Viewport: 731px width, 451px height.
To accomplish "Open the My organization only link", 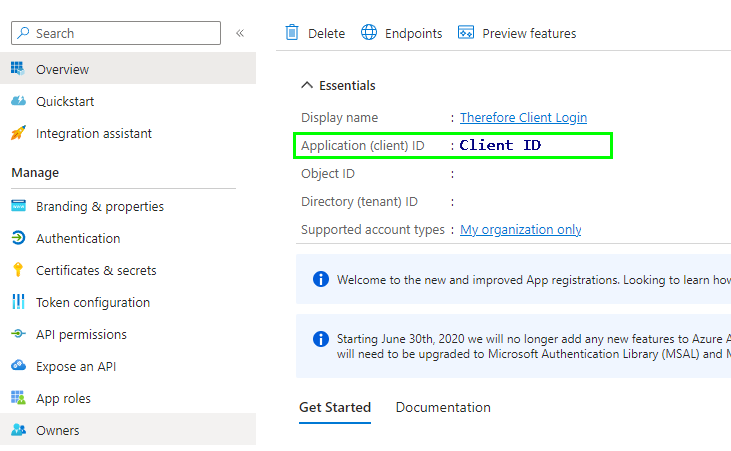I will click(520, 230).
